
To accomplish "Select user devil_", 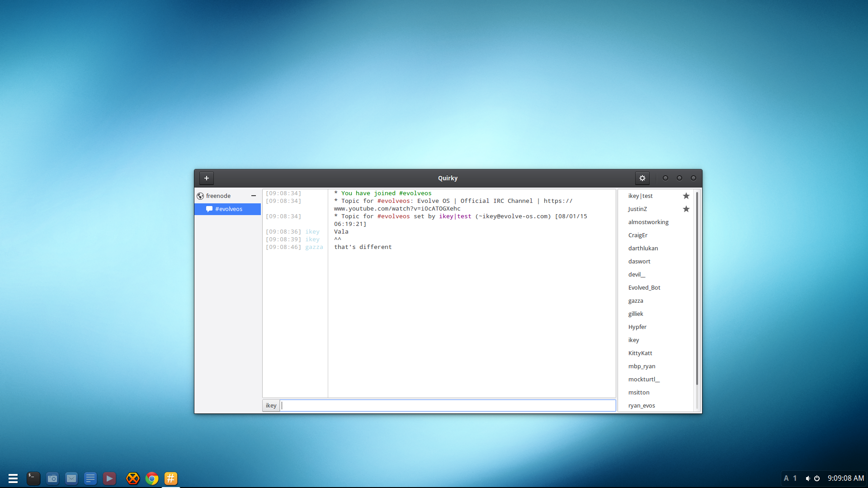I will coord(637,274).
